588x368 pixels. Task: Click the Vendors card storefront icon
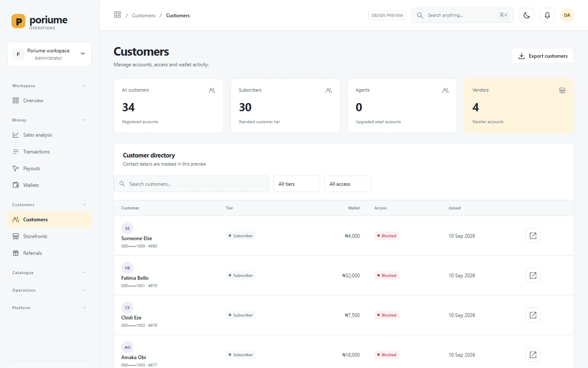pos(562,91)
